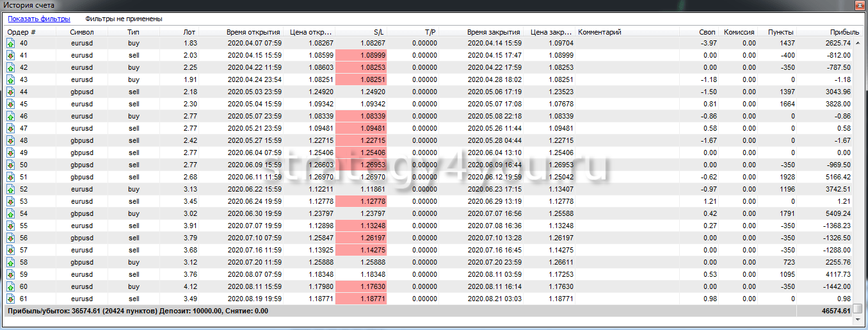
Task: Select the sell icon of order 56
Action: (10, 238)
